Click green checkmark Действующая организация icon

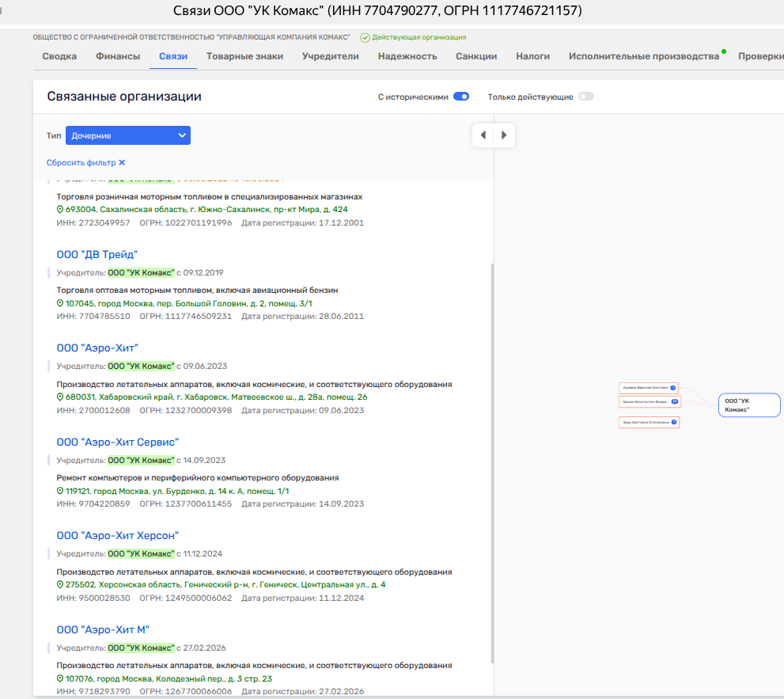pyautogui.click(x=365, y=37)
